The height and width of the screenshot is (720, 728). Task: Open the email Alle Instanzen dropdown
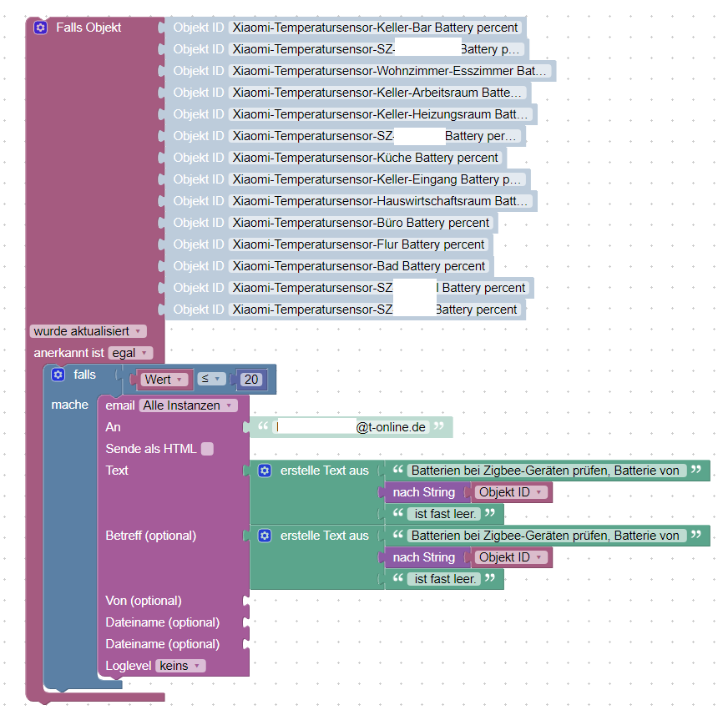(188, 405)
